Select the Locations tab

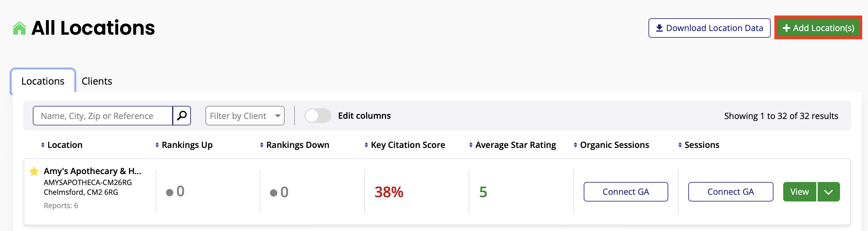[43, 81]
